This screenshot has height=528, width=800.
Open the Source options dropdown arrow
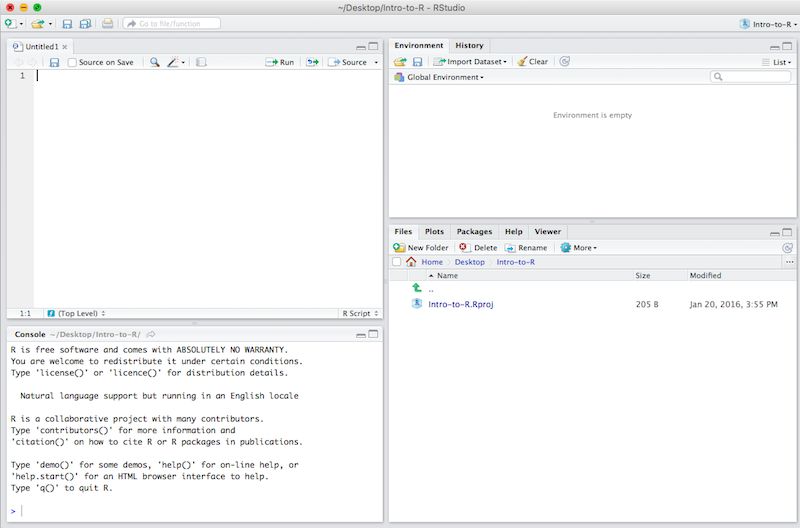(x=377, y=62)
